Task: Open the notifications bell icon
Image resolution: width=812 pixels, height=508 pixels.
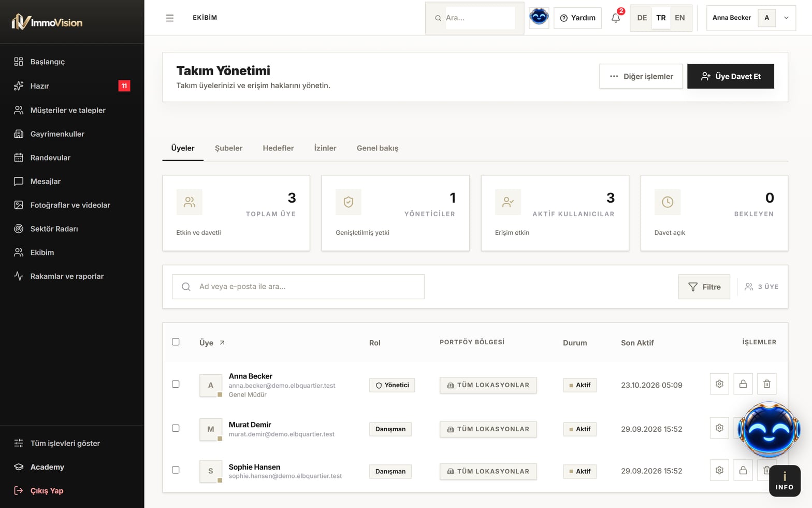Action: point(615,18)
